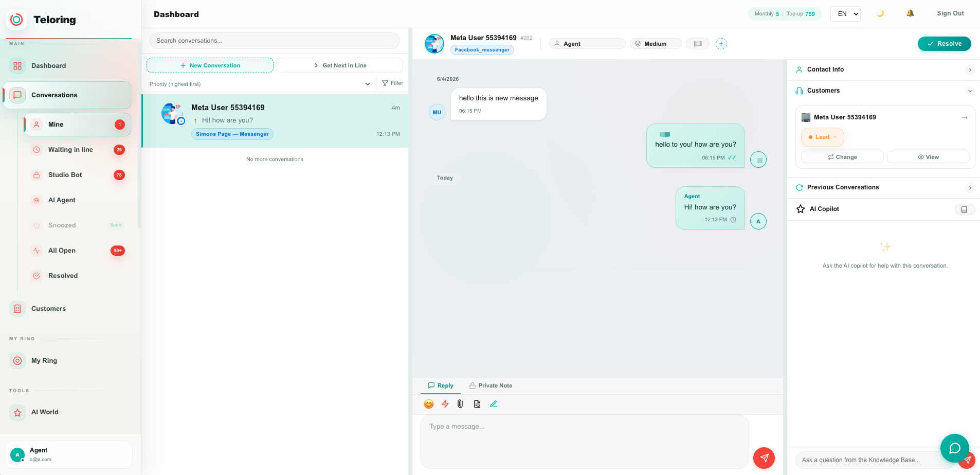The width and height of the screenshot is (980, 475).
Task: Click the Monthly 5 credits badge
Action: coord(767,14)
